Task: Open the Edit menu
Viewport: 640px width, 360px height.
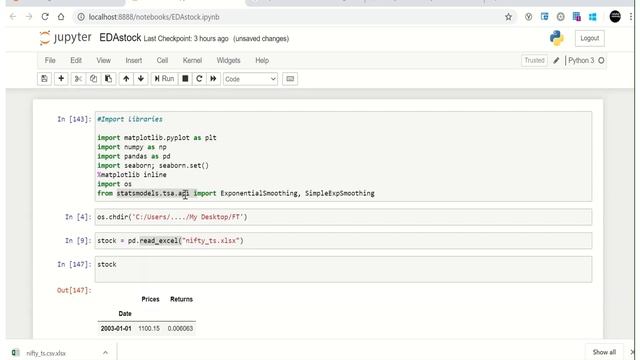Action: click(76, 60)
